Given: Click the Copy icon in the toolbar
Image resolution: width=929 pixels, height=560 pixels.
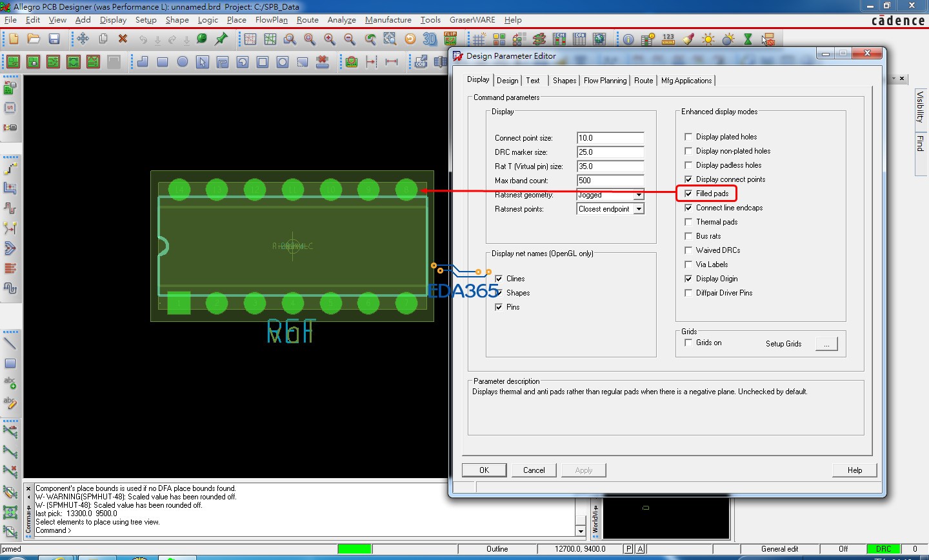Looking at the screenshot, I should [103, 39].
